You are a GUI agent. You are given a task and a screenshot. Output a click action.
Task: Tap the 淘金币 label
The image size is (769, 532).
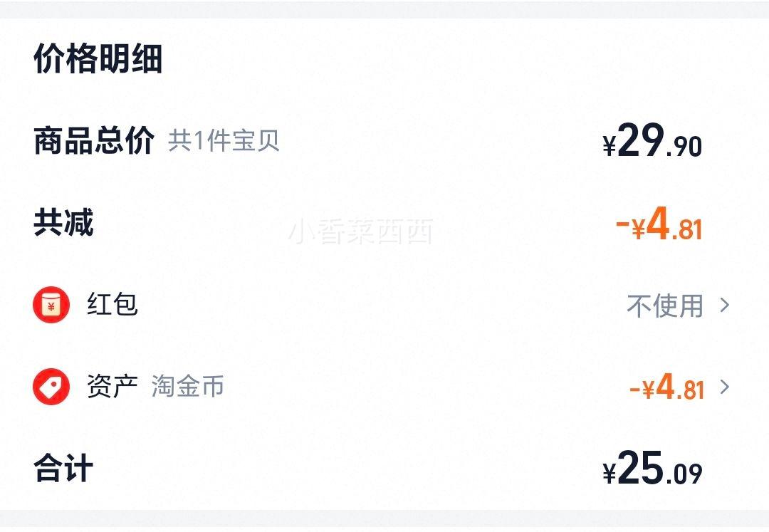(188, 386)
